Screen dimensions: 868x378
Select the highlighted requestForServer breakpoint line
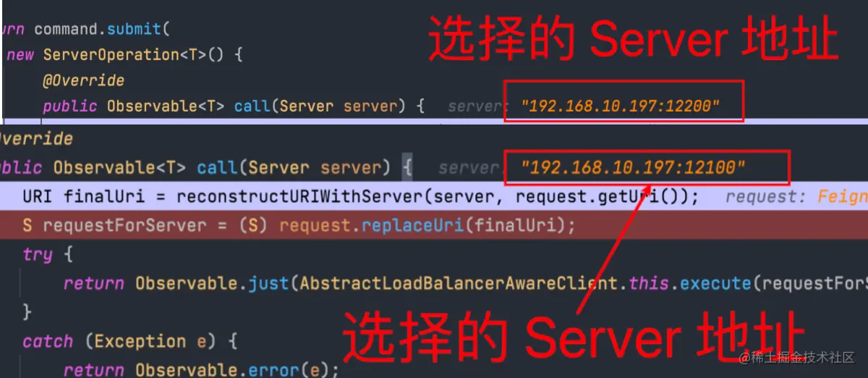click(x=434, y=225)
